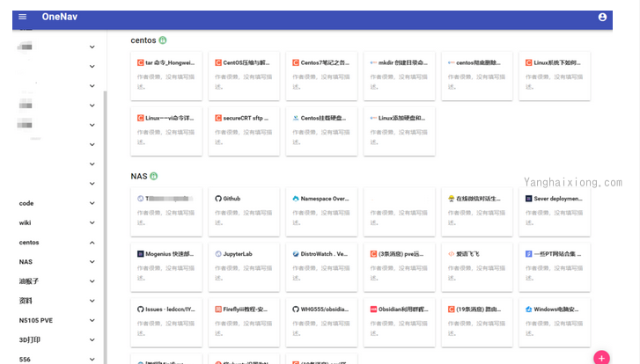Image resolution: width=640 pixels, height=364 pixels.
Task: Select N5105 PVE in the sidebar
Action: pos(36,320)
